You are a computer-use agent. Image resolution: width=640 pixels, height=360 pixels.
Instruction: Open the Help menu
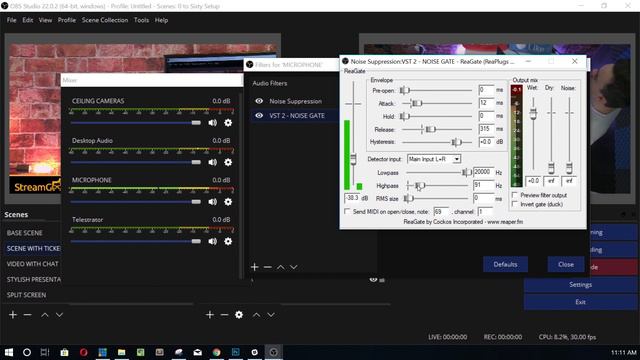point(161,20)
